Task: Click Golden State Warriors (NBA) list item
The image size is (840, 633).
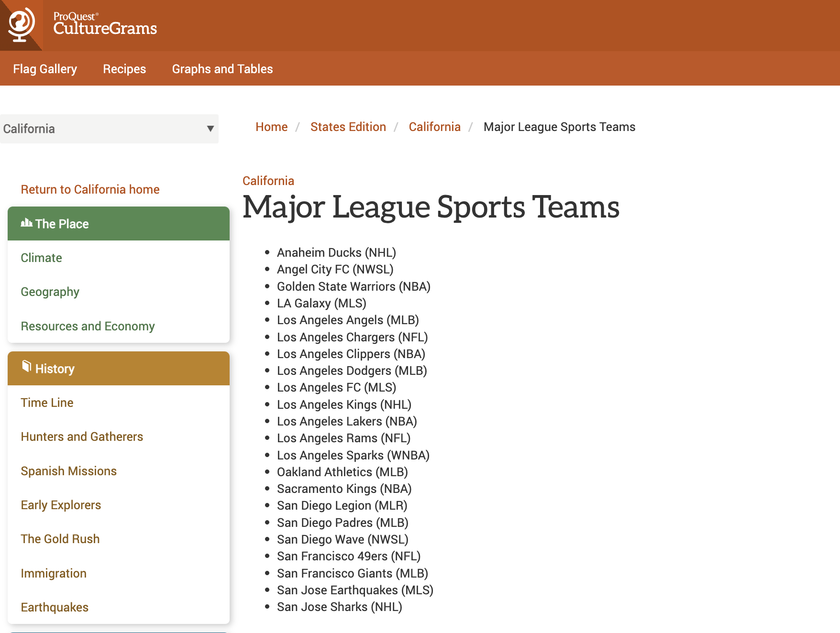Action: click(x=354, y=286)
